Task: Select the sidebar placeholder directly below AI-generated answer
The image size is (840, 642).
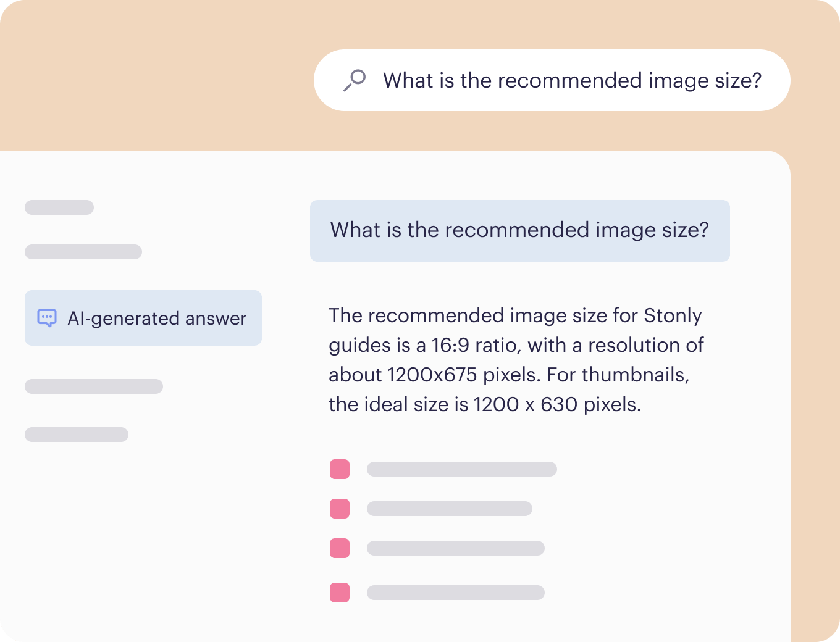Action: tap(94, 386)
